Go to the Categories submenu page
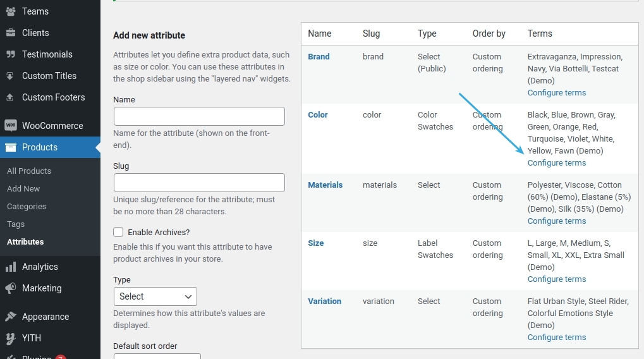This screenshot has width=644, height=359. 27,207
